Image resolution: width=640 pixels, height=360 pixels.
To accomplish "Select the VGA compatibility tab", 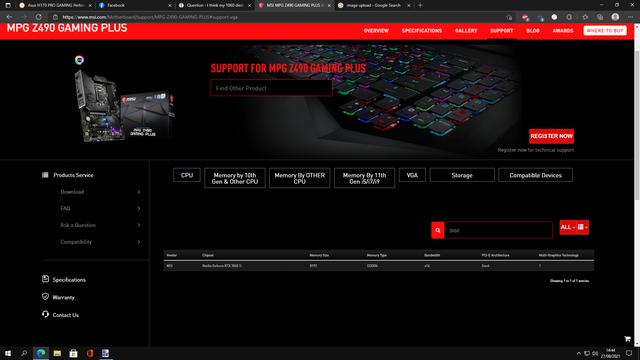I will pyautogui.click(x=412, y=175).
